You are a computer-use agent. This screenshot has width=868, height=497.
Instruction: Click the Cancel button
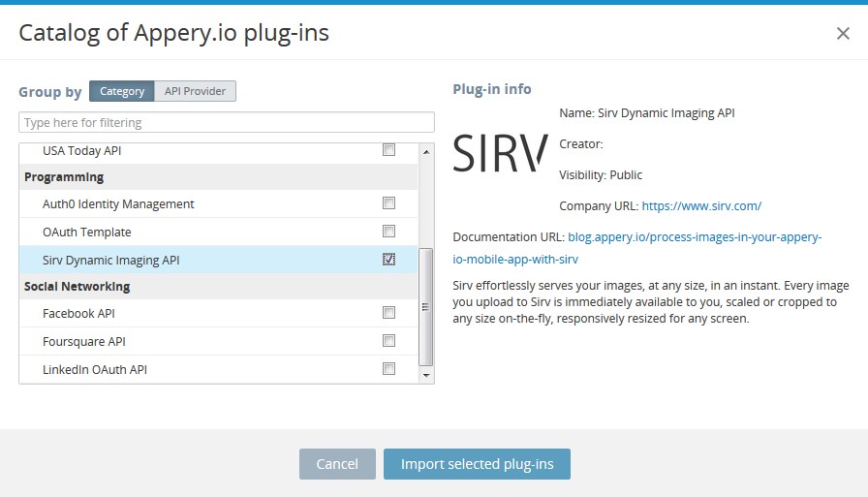pyautogui.click(x=337, y=464)
